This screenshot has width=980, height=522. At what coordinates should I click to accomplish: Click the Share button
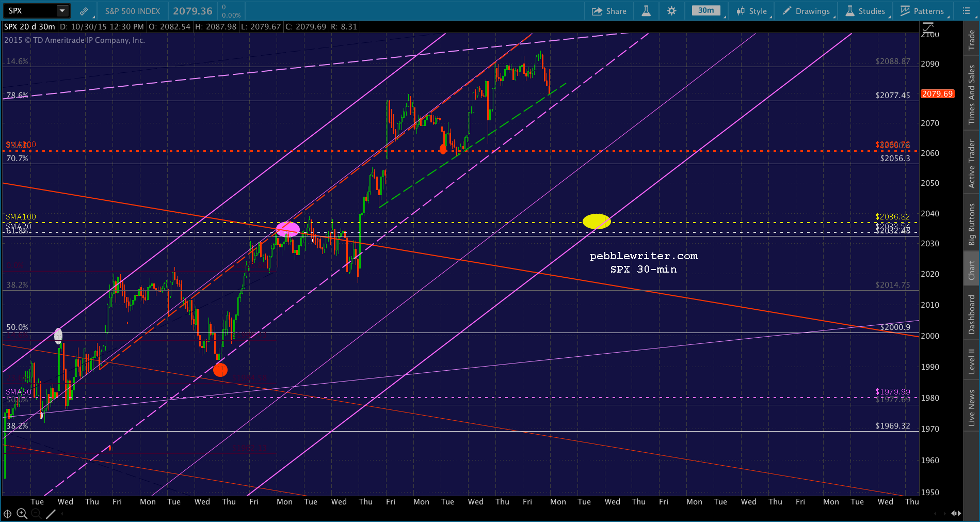point(609,11)
